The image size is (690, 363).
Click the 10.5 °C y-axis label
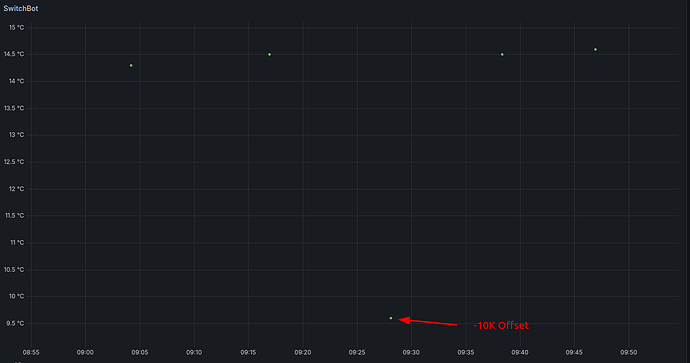click(x=14, y=269)
